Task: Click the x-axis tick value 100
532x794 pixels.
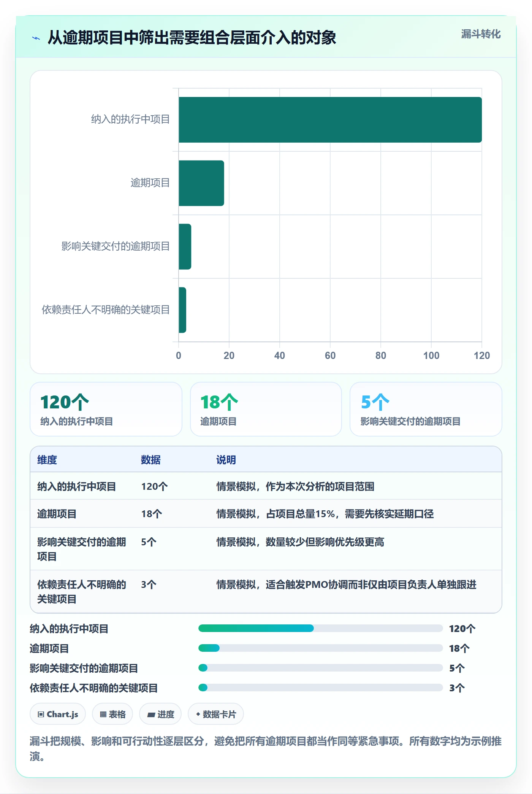Action: pyautogui.click(x=431, y=356)
